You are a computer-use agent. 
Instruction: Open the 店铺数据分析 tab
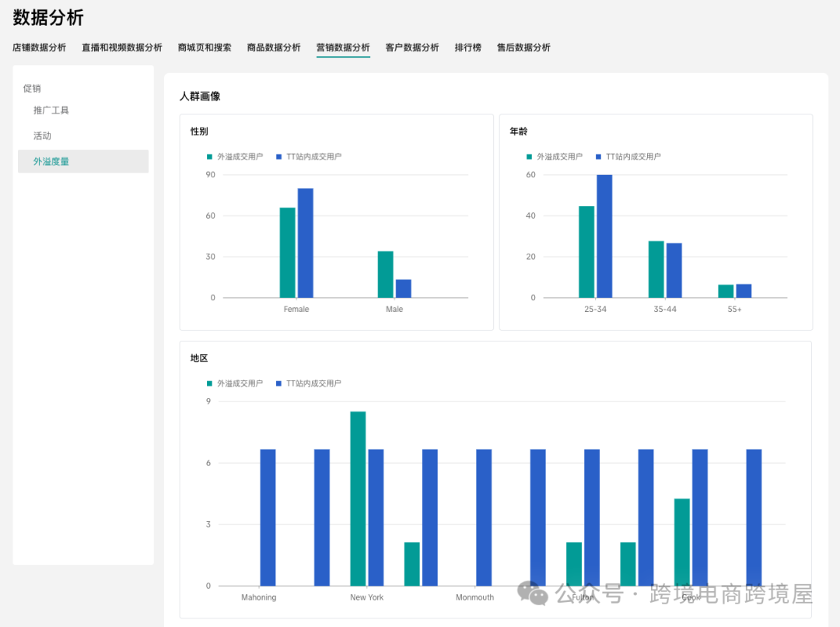pyautogui.click(x=39, y=47)
